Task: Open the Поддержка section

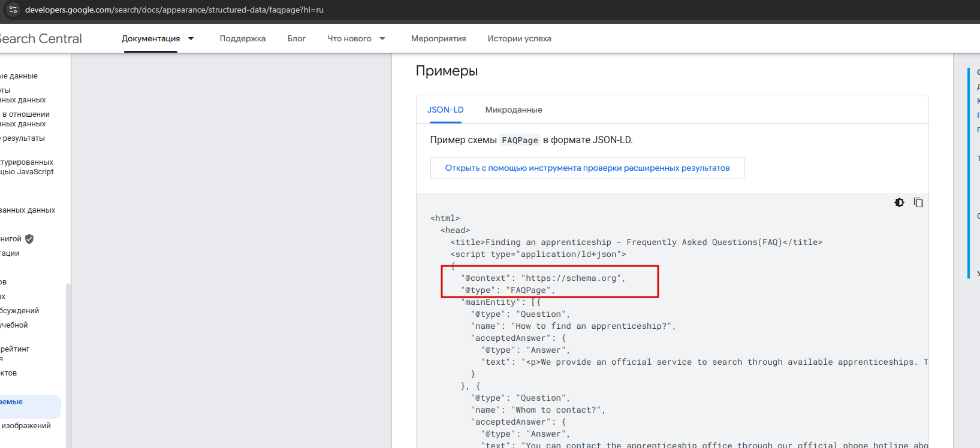Action: [x=242, y=39]
